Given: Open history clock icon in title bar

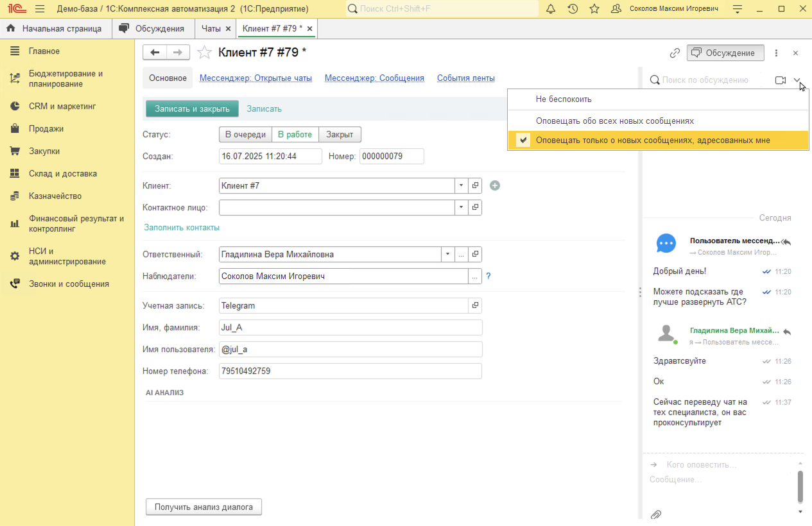Looking at the screenshot, I should (x=573, y=9).
